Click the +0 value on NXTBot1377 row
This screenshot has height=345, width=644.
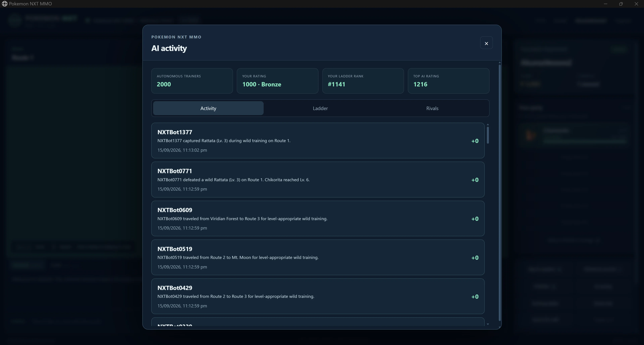475,141
